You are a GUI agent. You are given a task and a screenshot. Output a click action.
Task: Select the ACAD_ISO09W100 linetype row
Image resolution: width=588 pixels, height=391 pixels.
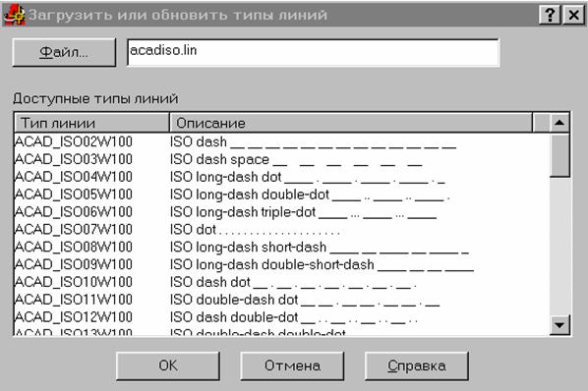[x=282, y=265]
